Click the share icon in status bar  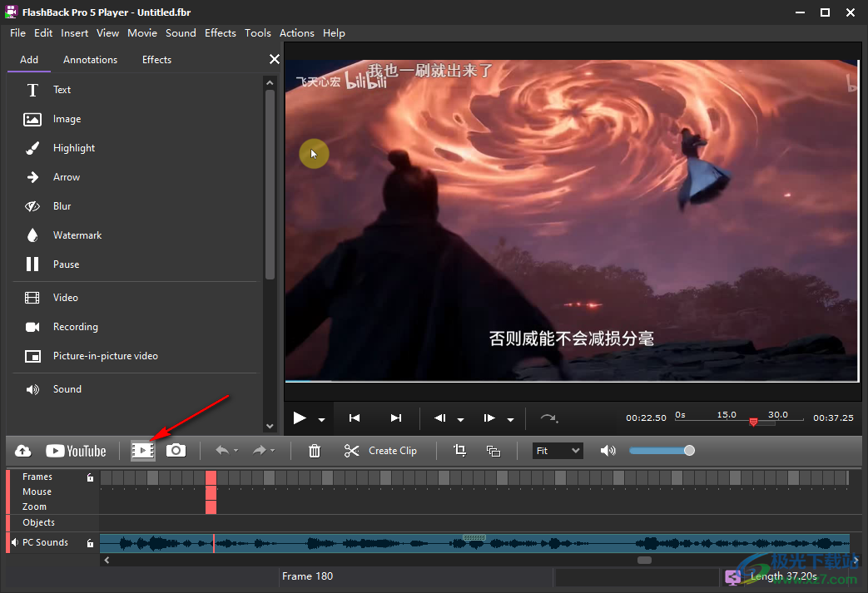(x=733, y=577)
